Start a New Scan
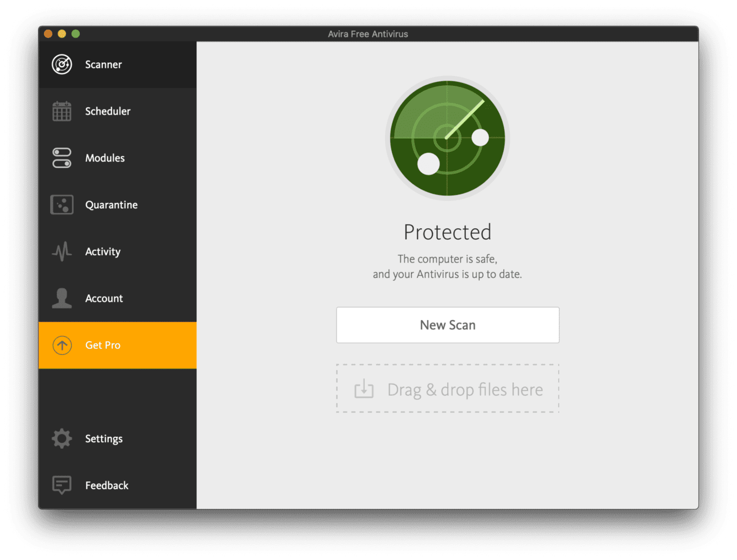Screen dimensions: 737x560 coord(447,325)
